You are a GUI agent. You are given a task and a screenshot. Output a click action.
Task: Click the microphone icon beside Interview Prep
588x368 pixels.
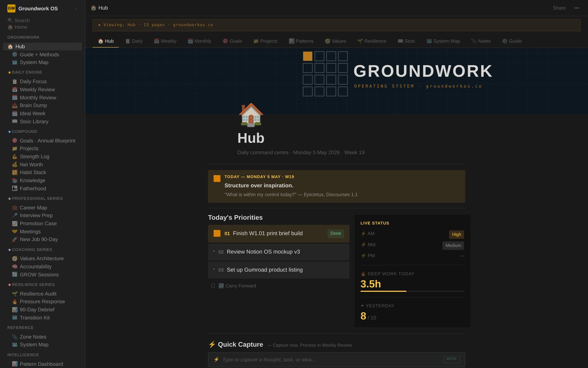(x=15, y=215)
